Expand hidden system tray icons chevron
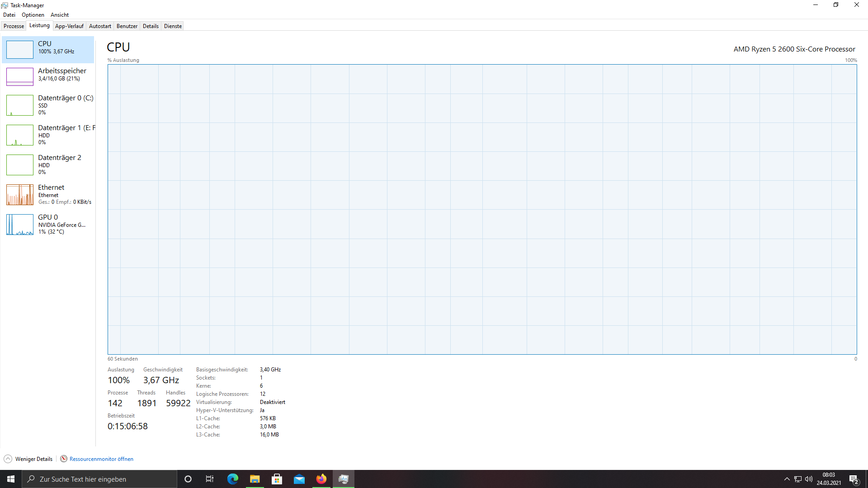The width and height of the screenshot is (868, 488). pos(787,479)
